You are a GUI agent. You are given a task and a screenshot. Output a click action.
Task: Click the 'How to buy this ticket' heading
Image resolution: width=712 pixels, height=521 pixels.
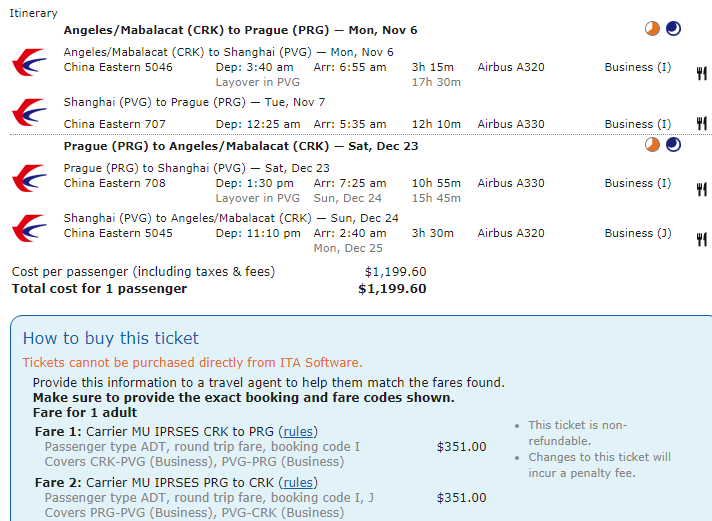pos(111,338)
